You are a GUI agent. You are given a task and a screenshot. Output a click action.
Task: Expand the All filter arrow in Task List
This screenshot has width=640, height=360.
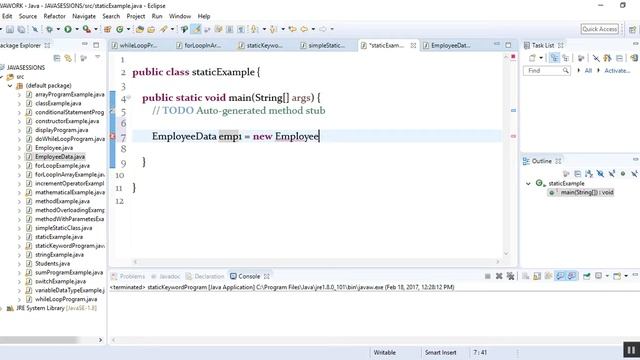click(579, 71)
